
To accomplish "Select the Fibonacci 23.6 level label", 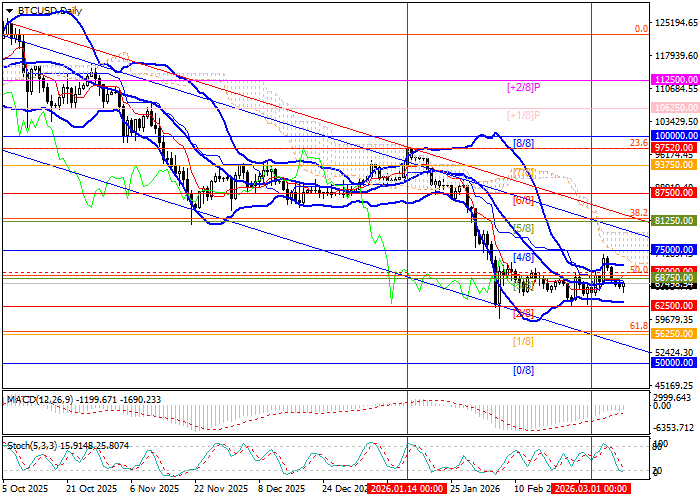I will [639, 143].
